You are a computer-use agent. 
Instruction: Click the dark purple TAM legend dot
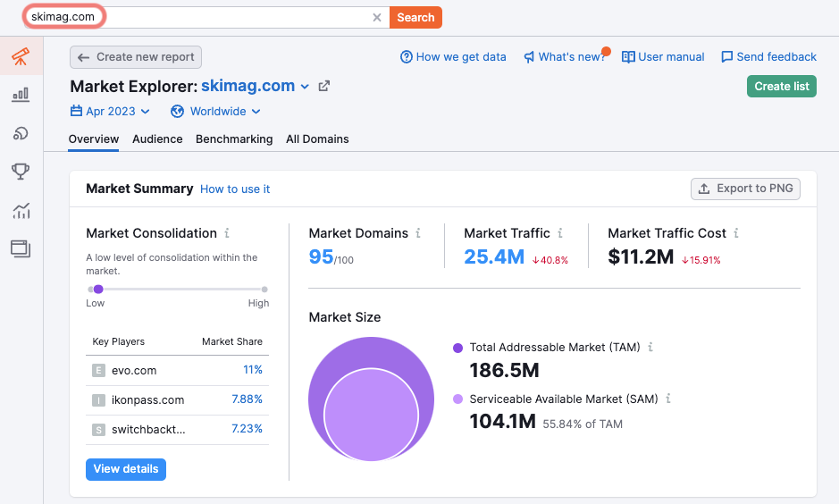tap(457, 348)
